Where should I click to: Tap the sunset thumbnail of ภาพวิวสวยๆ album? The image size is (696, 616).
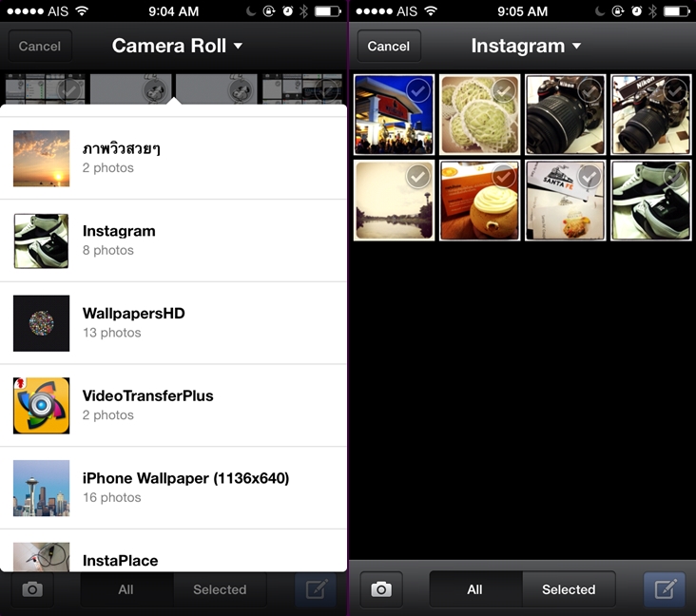tap(41, 159)
